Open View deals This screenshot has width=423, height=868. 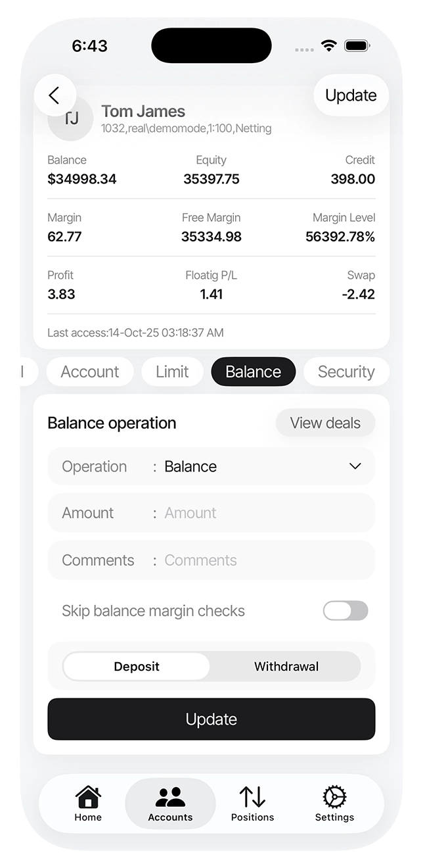click(x=325, y=423)
